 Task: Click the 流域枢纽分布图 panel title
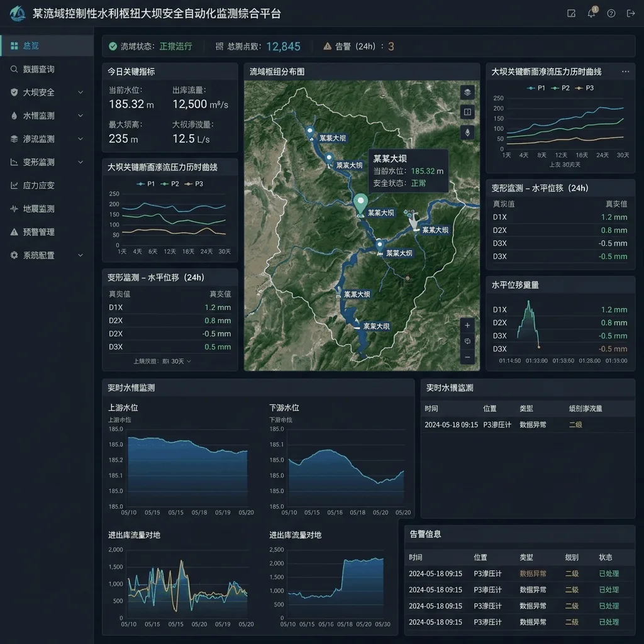tap(277, 72)
